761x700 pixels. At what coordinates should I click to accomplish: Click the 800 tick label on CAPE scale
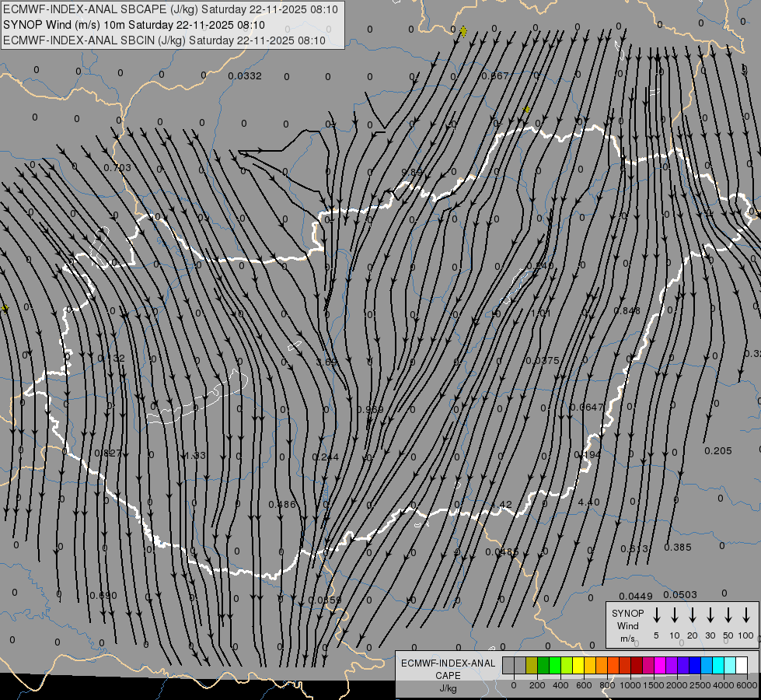click(x=607, y=685)
